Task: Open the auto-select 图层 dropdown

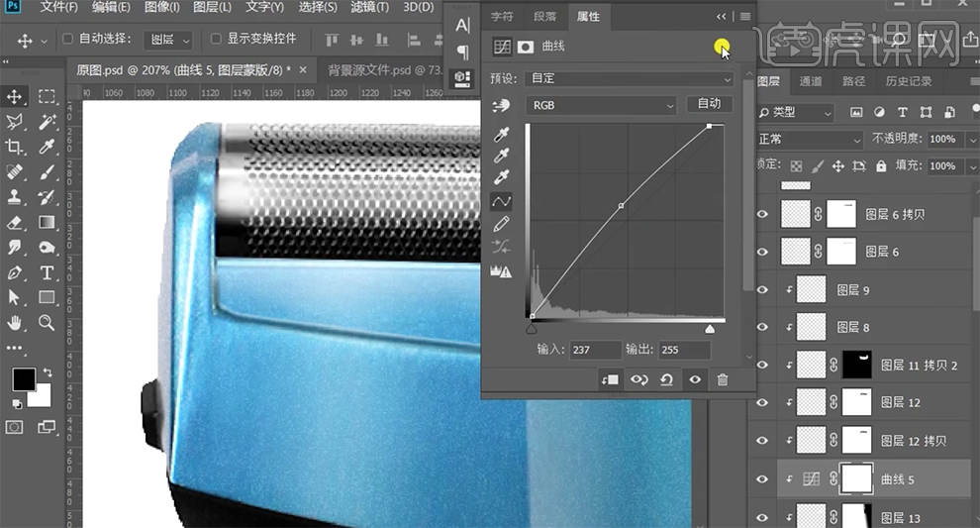Action: [x=168, y=40]
